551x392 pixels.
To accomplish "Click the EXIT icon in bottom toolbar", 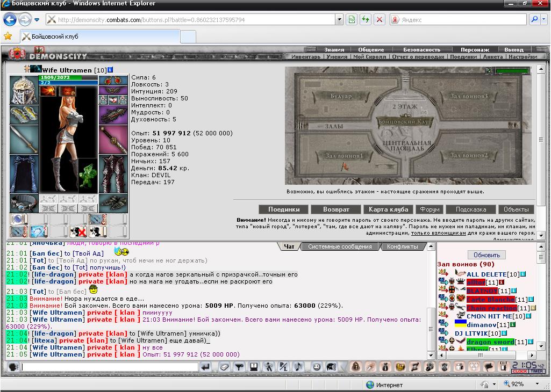I will point(504,367).
